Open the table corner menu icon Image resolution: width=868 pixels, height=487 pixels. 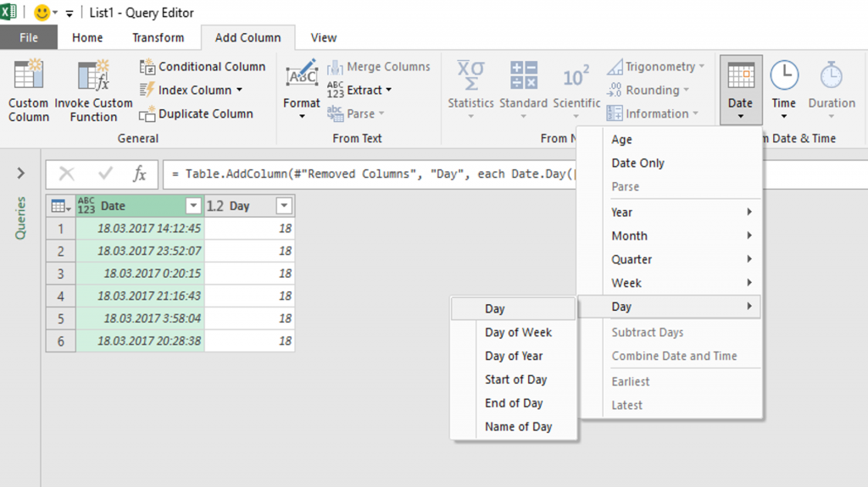[x=60, y=206]
